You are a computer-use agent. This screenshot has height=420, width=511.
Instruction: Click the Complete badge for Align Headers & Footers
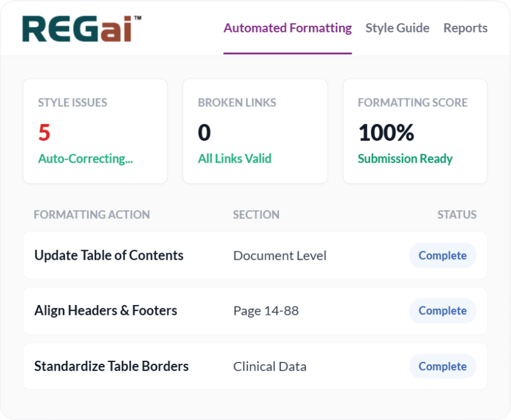tap(442, 311)
